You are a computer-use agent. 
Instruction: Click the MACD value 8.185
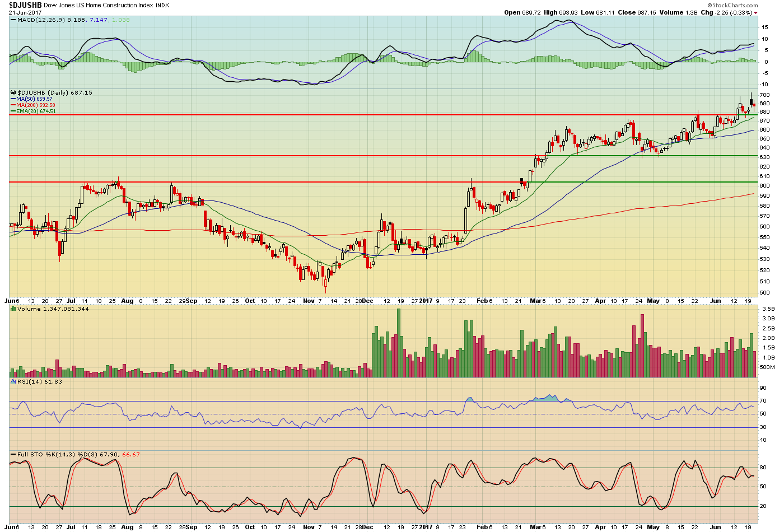[76, 20]
